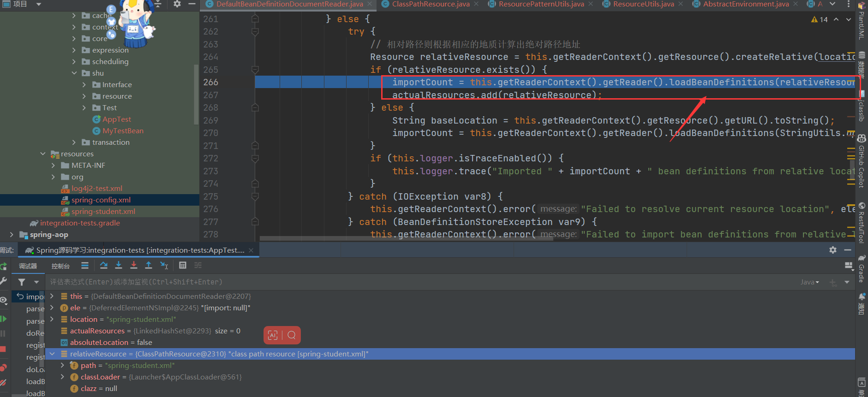The width and height of the screenshot is (868, 397).
Task: Open Gradle side tool window
Action: pos(862,269)
